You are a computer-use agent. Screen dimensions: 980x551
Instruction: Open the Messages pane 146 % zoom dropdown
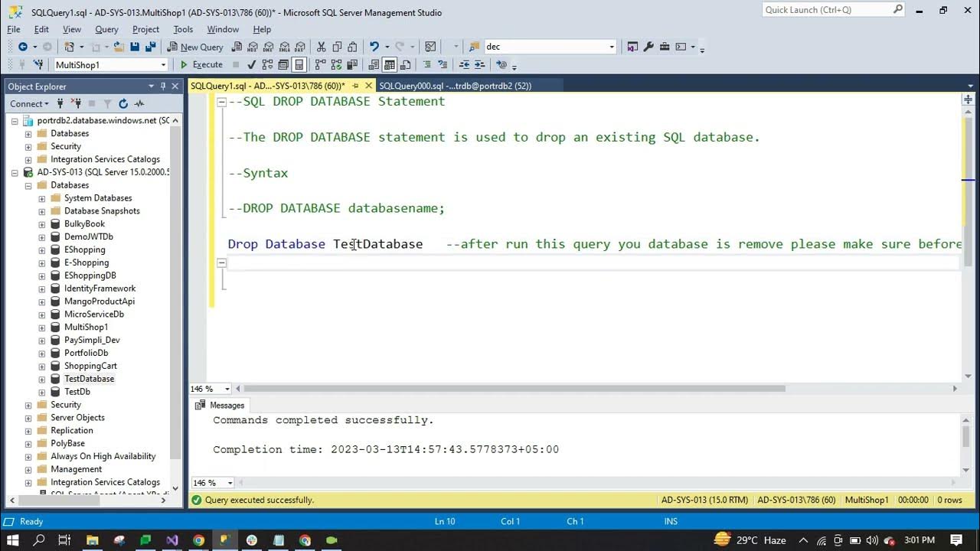230,483
